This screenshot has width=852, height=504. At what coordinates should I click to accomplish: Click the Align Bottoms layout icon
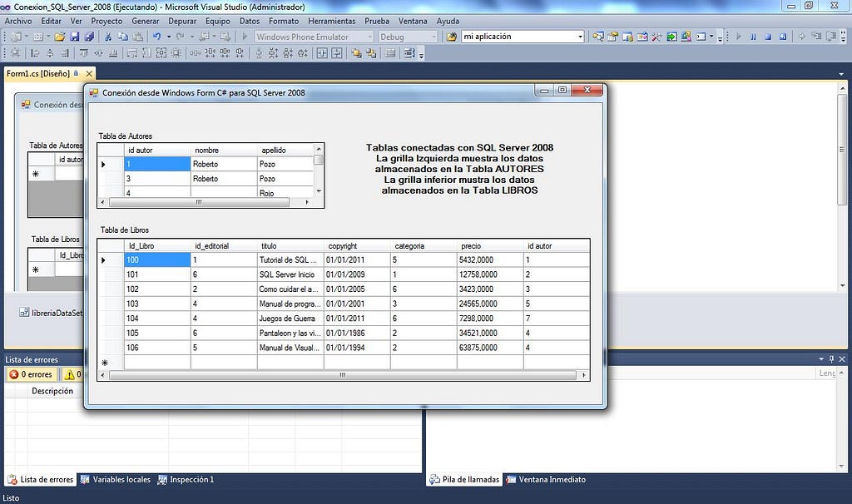113,52
